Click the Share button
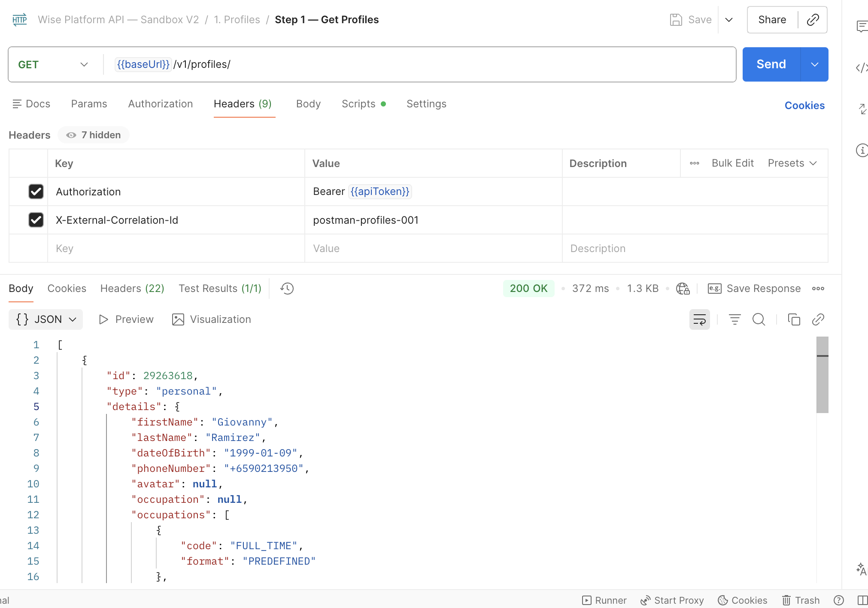868x608 pixels. [x=772, y=20]
